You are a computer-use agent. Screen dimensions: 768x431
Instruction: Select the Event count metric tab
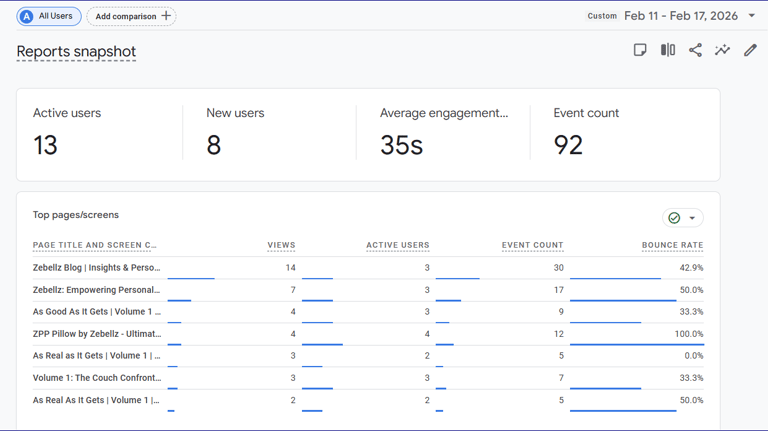point(620,134)
